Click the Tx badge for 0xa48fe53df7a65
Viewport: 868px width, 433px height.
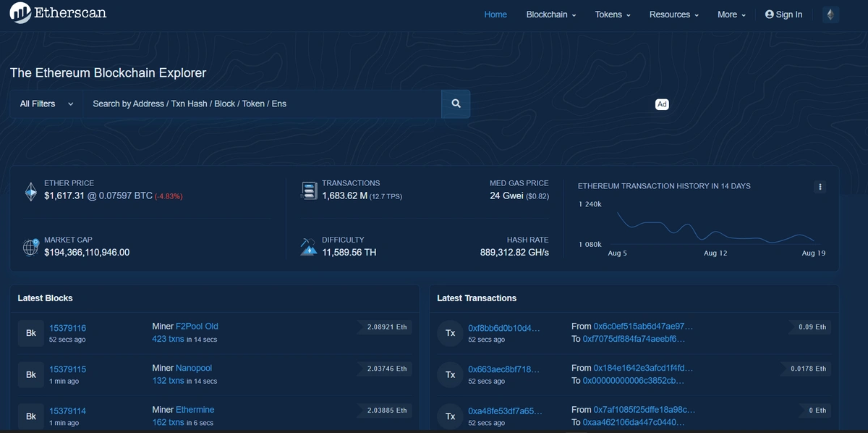point(450,416)
